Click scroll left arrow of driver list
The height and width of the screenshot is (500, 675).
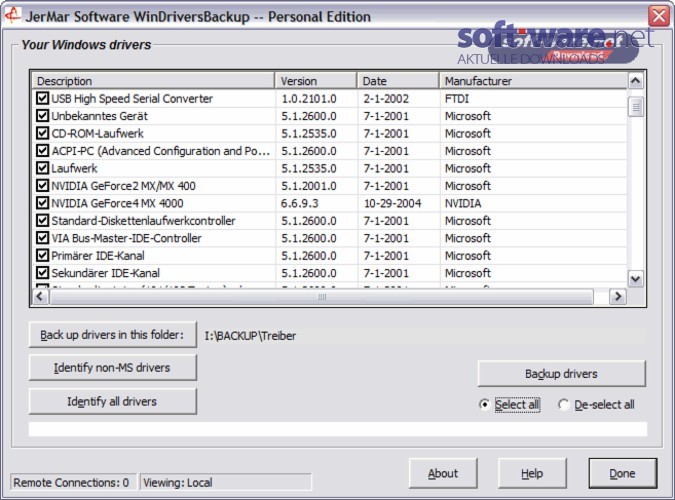pyautogui.click(x=40, y=296)
